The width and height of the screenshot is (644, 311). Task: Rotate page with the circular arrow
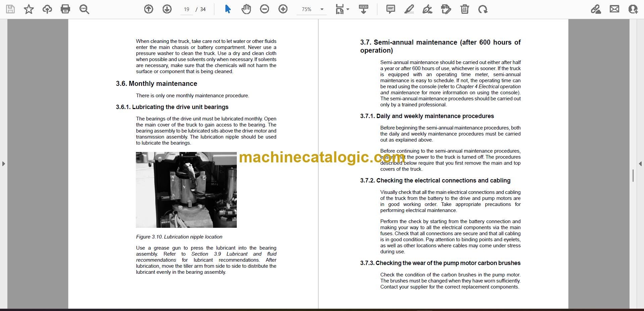tap(483, 9)
